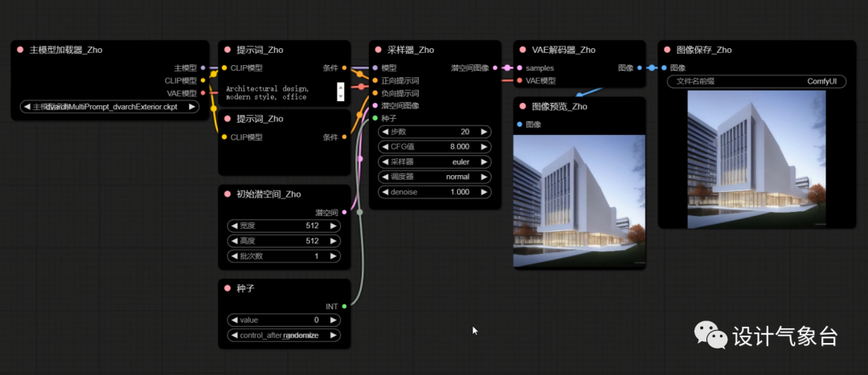The image size is (868, 375).
Task: Decrease seed value with its left arrow
Action: coord(234,320)
